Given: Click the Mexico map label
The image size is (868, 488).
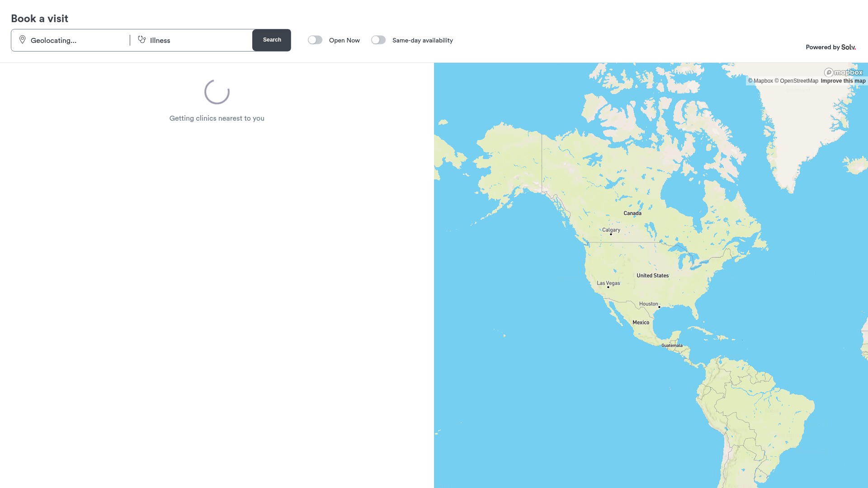Looking at the screenshot, I should [641, 323].
